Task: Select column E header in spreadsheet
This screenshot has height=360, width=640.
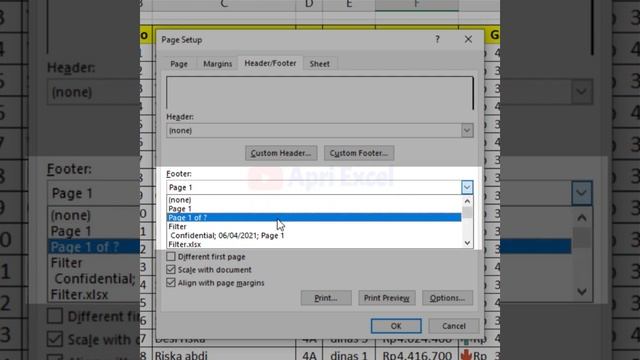Action: pos(349,5)
